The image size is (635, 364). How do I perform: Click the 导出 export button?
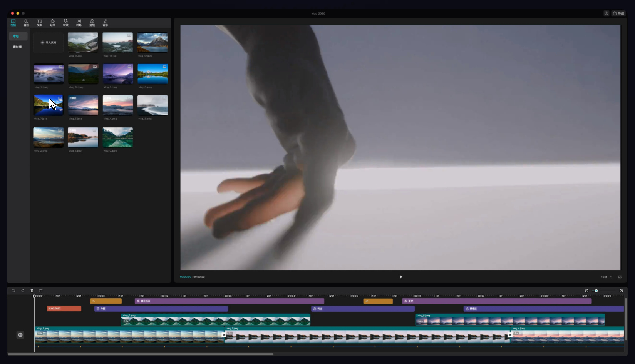pyautogui.click(x=618, y=13)
